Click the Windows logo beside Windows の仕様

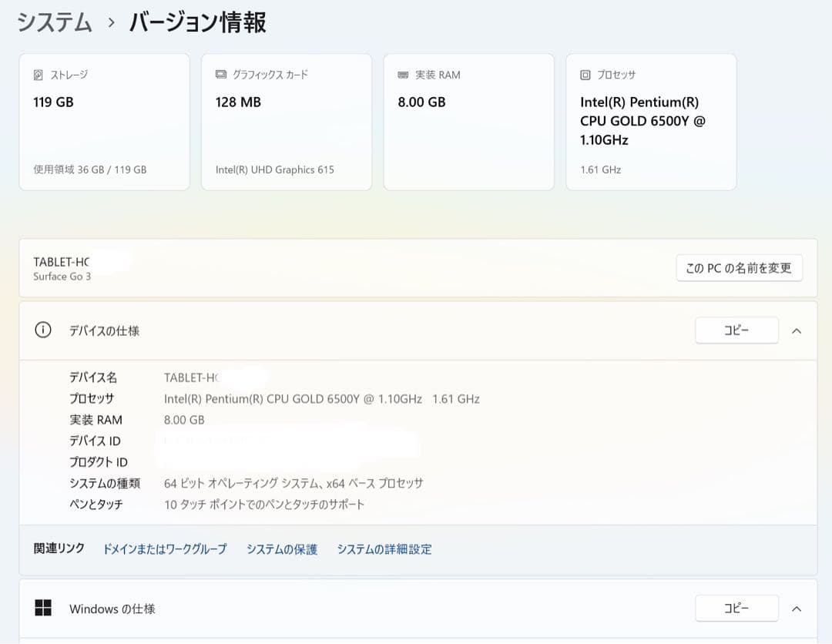tap(42, 608)
